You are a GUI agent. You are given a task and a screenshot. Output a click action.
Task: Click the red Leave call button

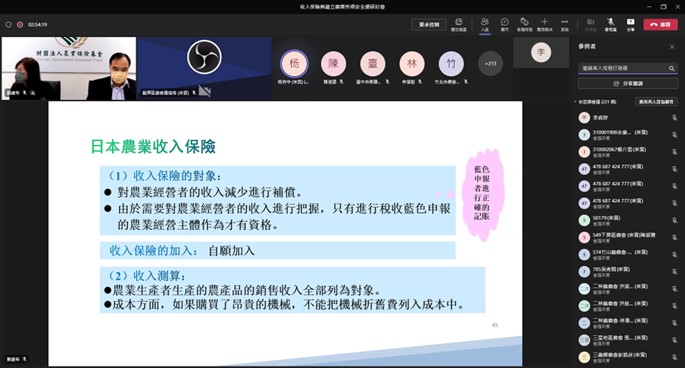point(660,24)
